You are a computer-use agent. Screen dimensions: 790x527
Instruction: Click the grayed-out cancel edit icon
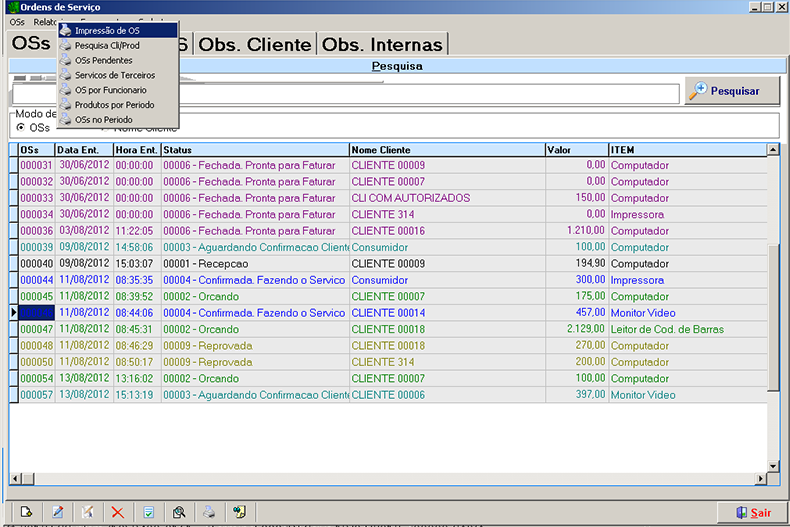87,512
